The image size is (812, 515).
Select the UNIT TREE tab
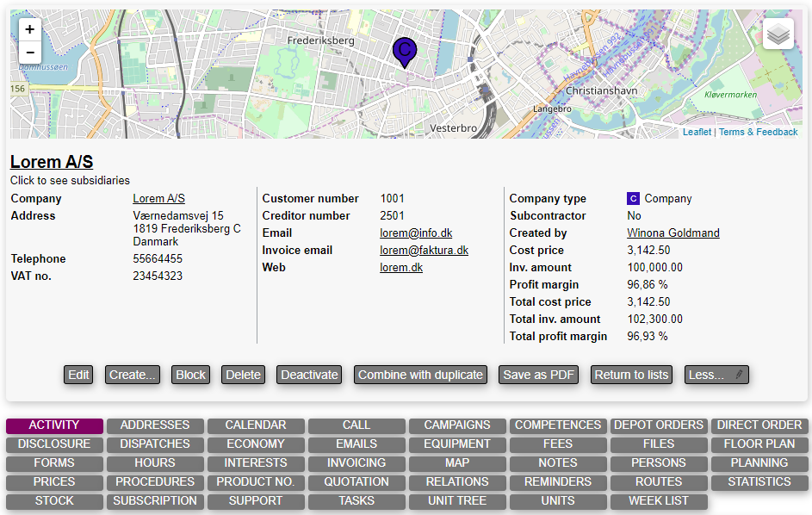click(x=457, y=501)
